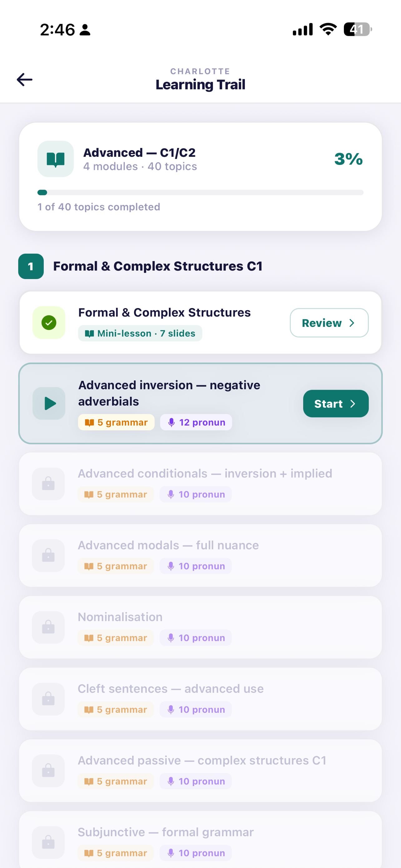Tap the green completed checkmark icon
Screen dimensions: 401x868
click(x=49, y=323)
